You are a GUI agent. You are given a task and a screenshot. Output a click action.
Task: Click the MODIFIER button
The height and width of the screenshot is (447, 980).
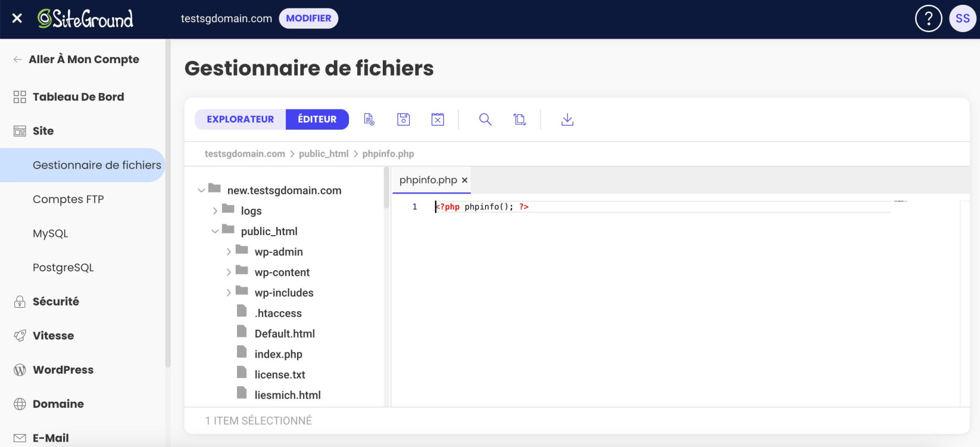308,18
